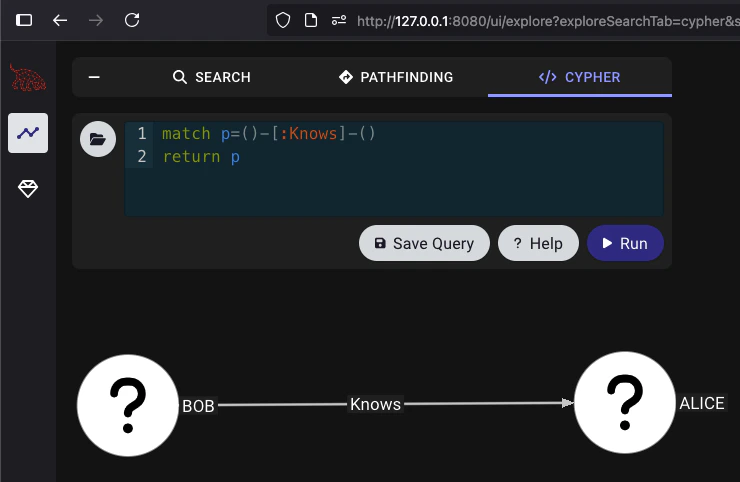
Task: Click the Knows edge label
Action: pos(375,404)
